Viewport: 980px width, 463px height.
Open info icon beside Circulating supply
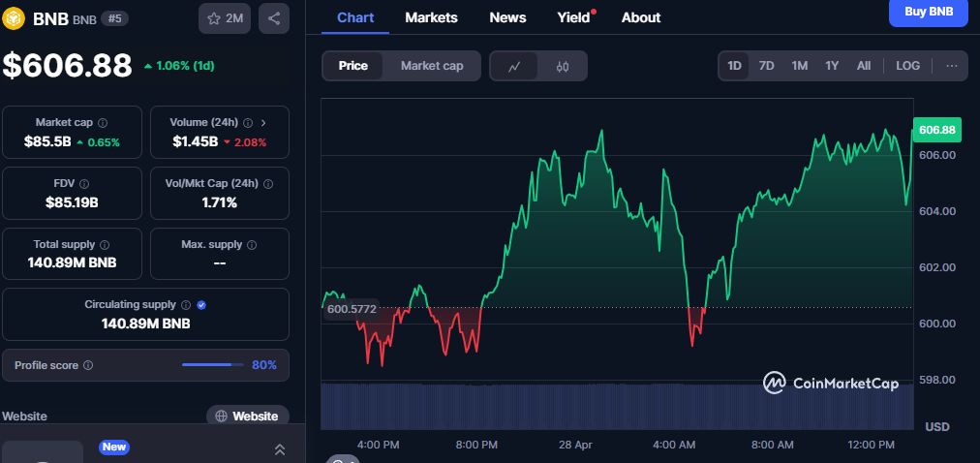click(x=186, y=305)
